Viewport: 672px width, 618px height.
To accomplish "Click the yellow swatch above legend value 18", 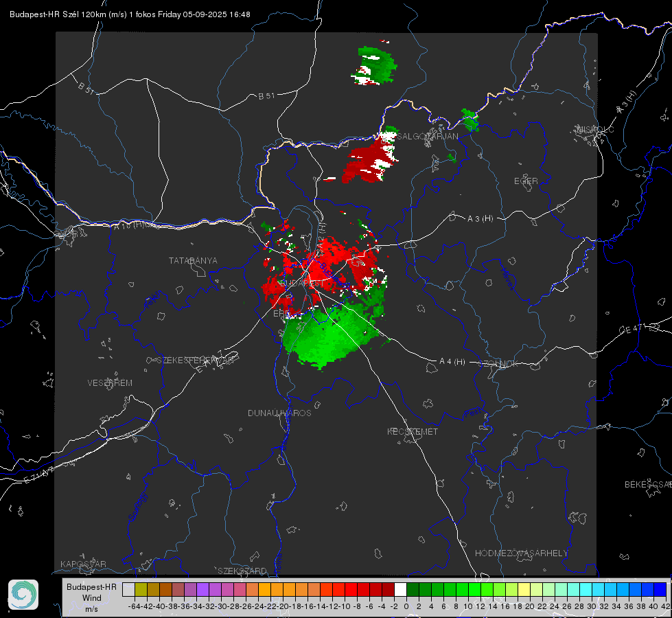I will tap(524, 589).
